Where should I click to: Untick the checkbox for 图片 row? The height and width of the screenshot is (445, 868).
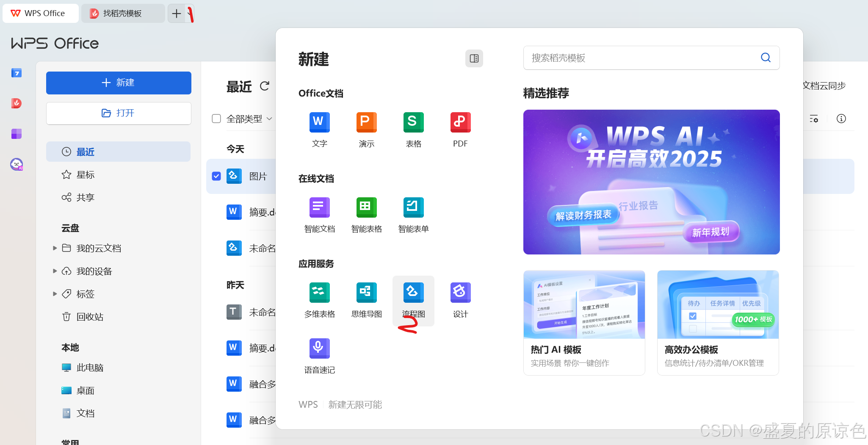(x=216, y=176)
